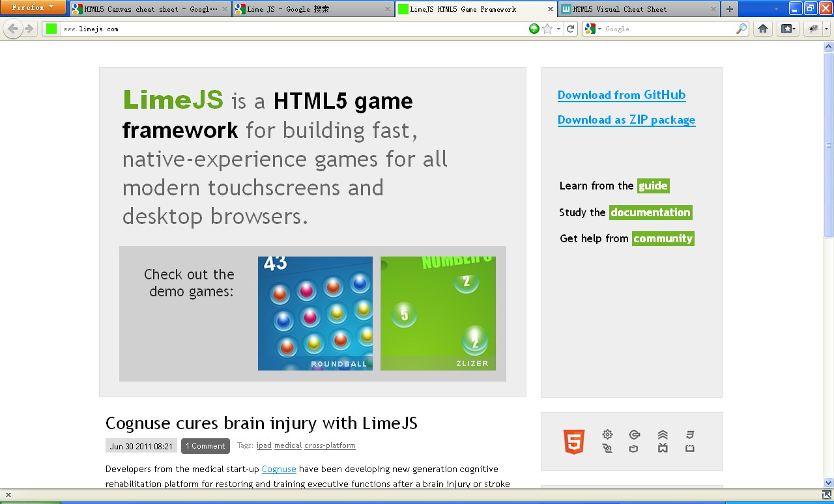Close the HTML5 Visual Cheat Sheet tab
Viewport: 834px width, 504px height.
coord(713,9)
